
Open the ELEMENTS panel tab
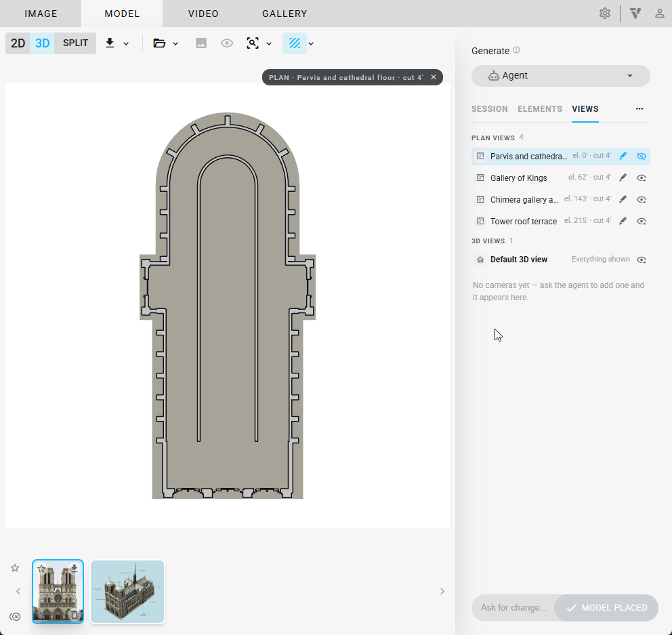[x=540, y=109]
